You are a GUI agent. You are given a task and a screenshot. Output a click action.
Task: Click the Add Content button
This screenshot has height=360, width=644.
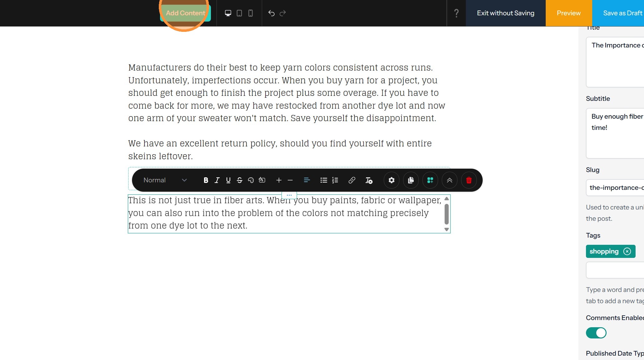click(x=185, y=13)
